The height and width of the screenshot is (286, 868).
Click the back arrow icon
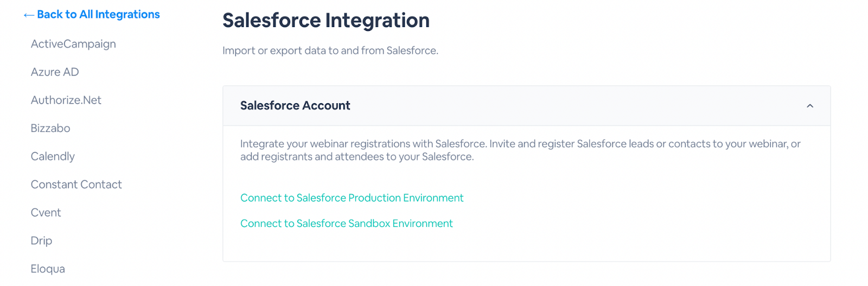tap(29, 15)
